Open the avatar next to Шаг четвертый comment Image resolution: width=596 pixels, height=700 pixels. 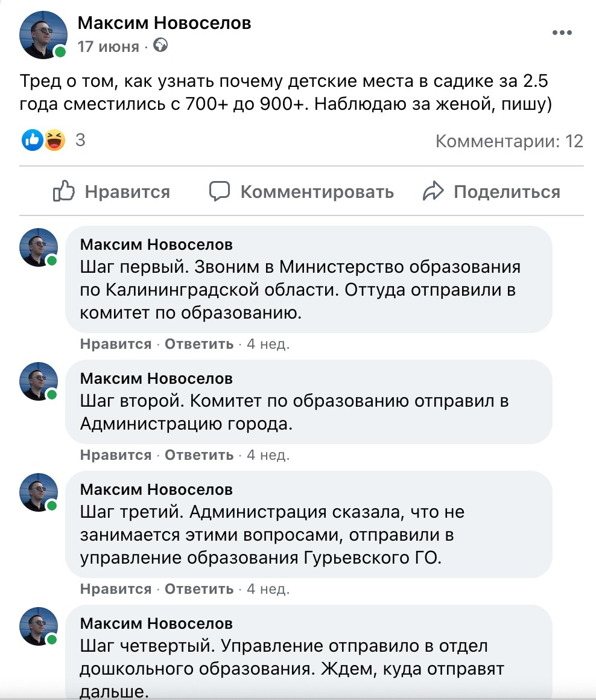39,626
